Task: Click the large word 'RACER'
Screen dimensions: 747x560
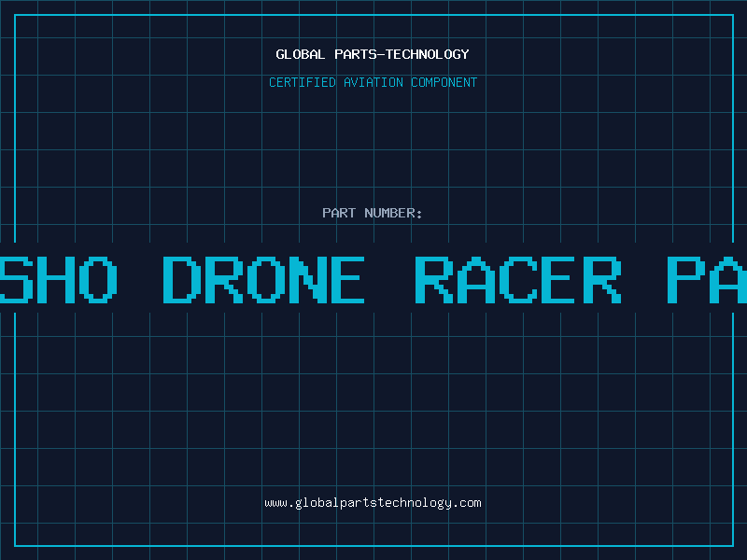Action: tap(518, 279)
